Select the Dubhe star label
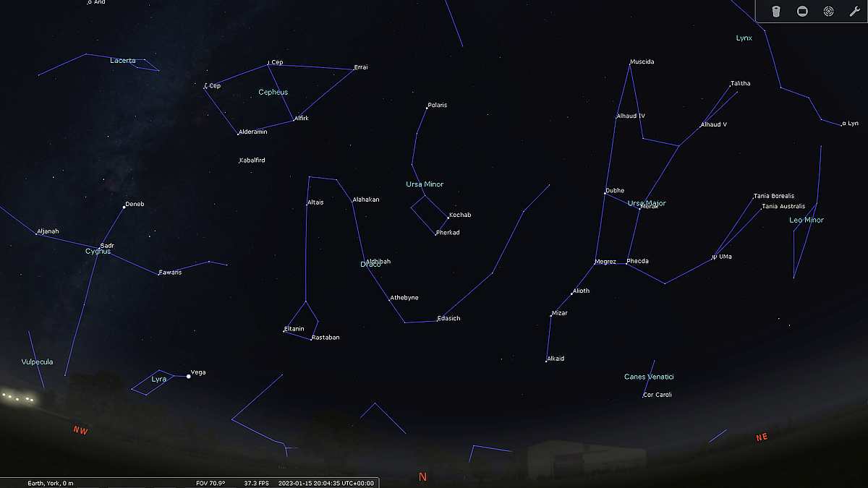The height and width of the screenshot is (488, 868). [615, 191]
